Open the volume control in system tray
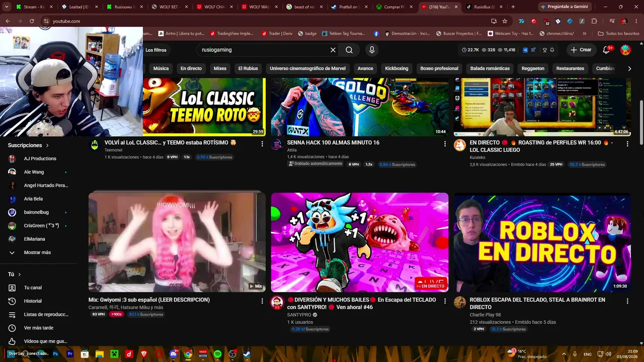644x362 pixels. point(609,354)
